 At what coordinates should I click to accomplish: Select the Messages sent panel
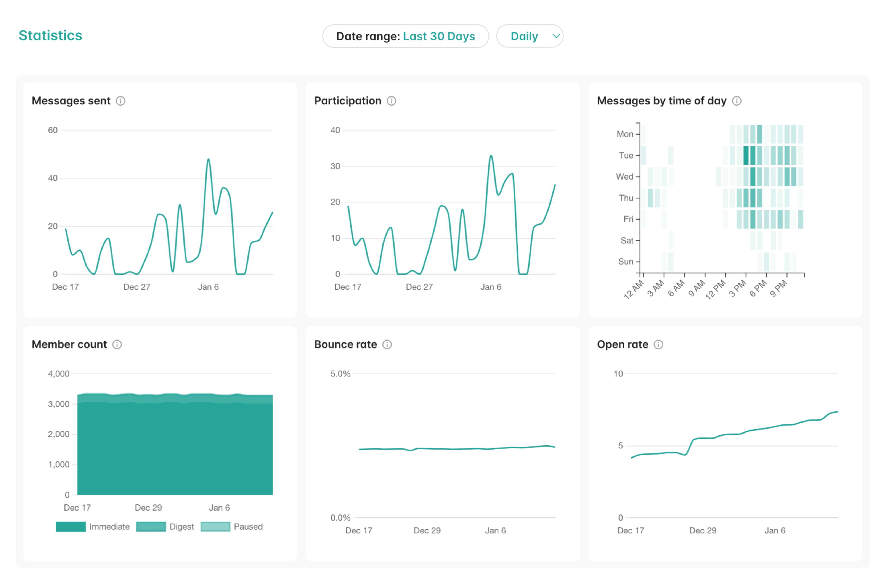click(x=161, y=199)
